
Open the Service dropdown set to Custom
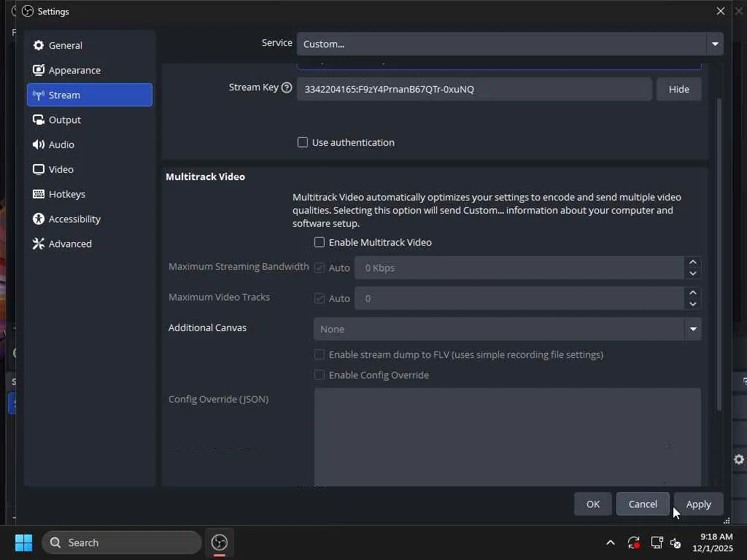point(510,44)
